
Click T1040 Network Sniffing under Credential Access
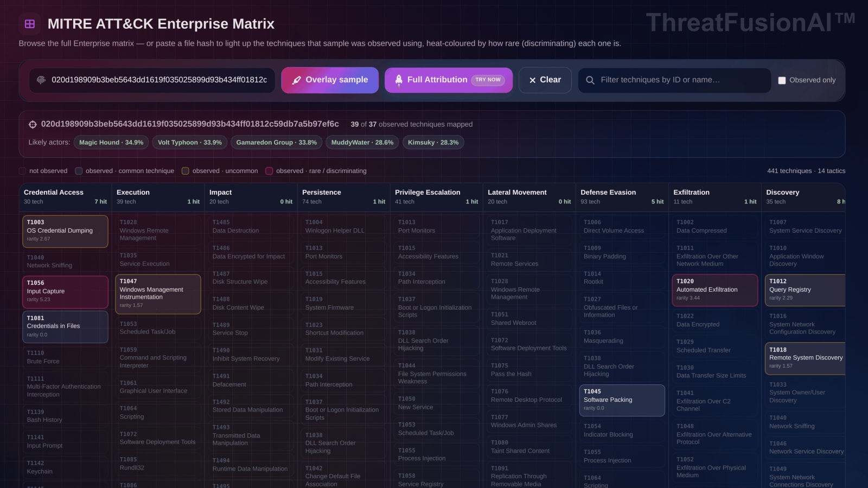[65, 261]
